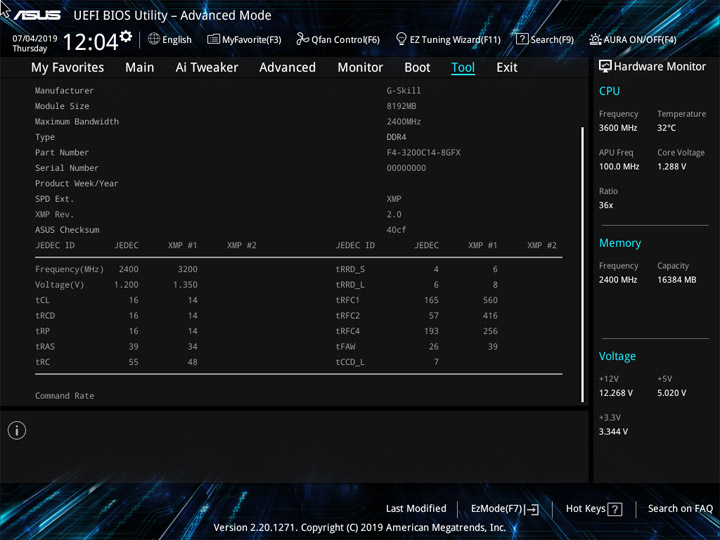The image size is (720, 540).
Task: Click tRAS label
Action: pos(45,347)
